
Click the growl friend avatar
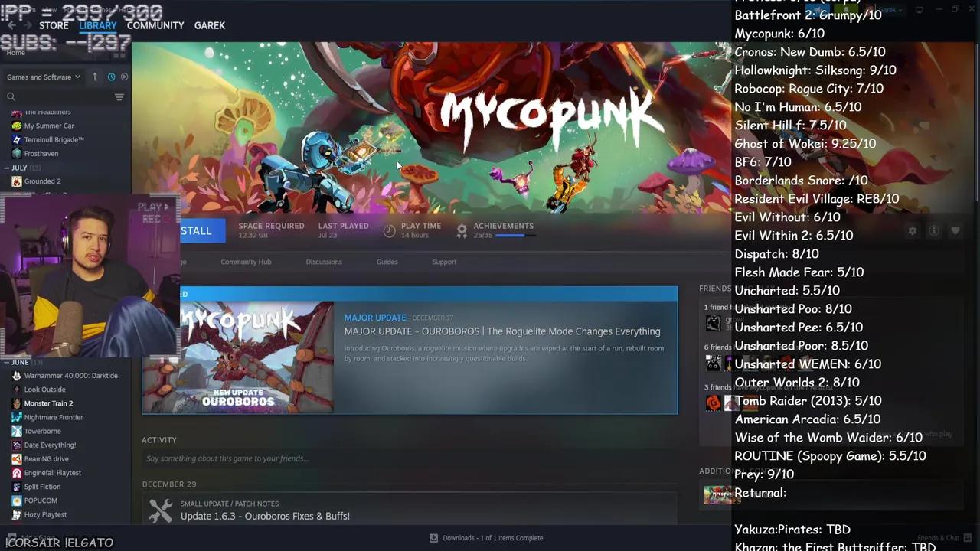pos(713,323)
